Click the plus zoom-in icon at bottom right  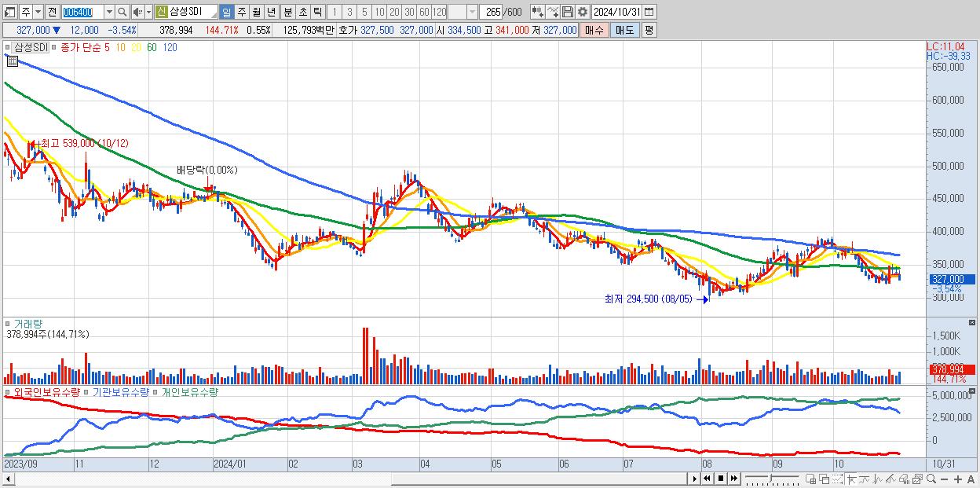[957, 479]
